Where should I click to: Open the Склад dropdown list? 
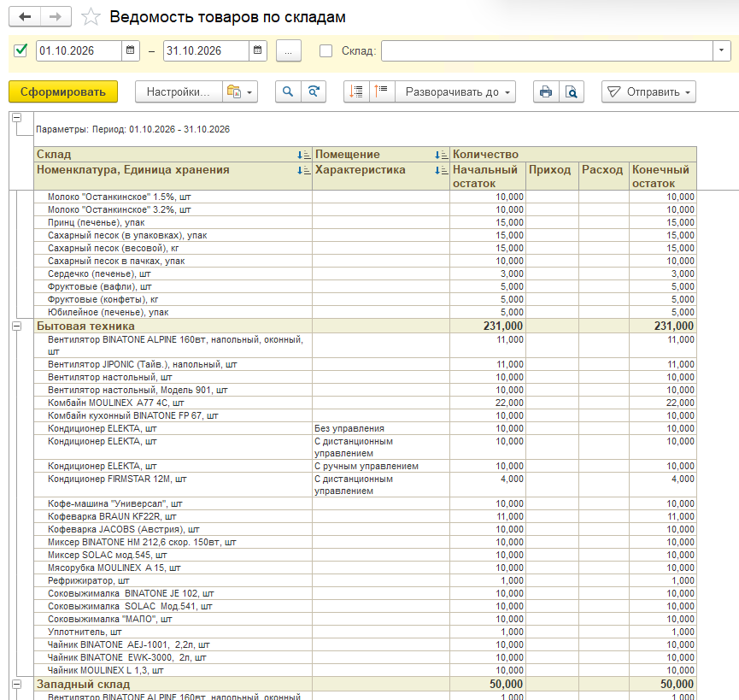pos(721,50)
